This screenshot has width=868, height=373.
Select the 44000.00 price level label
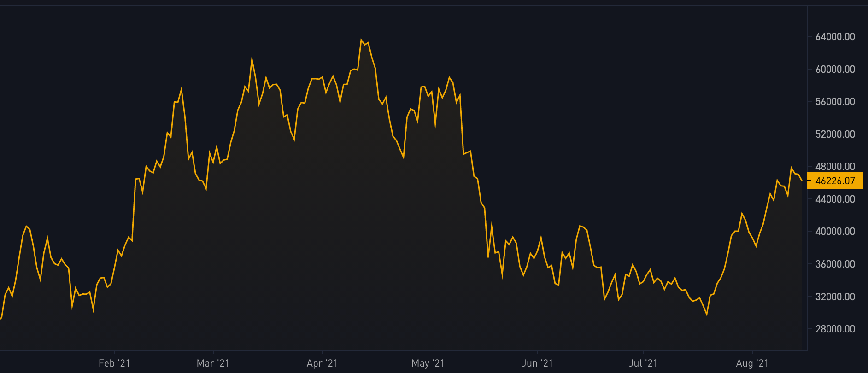tap(835, 199)
